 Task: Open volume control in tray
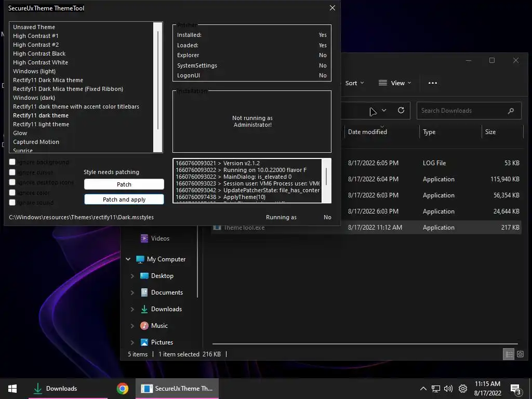pyautogui.click(x=448, y=389)
